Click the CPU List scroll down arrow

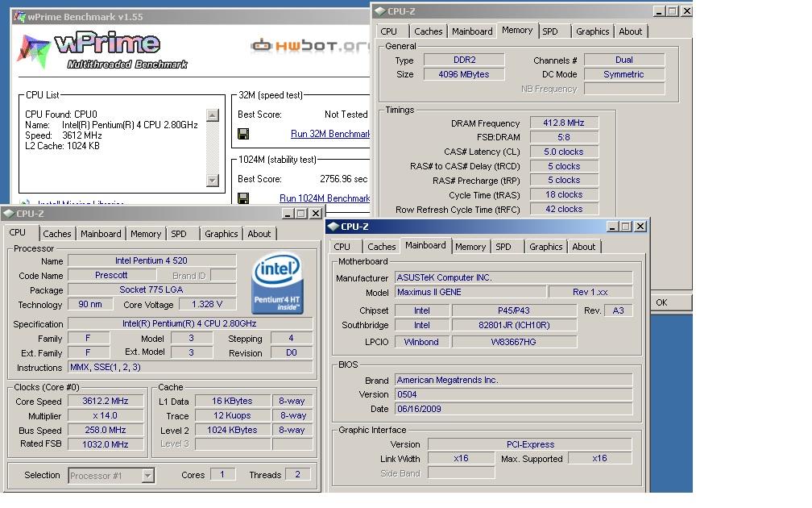213,181
